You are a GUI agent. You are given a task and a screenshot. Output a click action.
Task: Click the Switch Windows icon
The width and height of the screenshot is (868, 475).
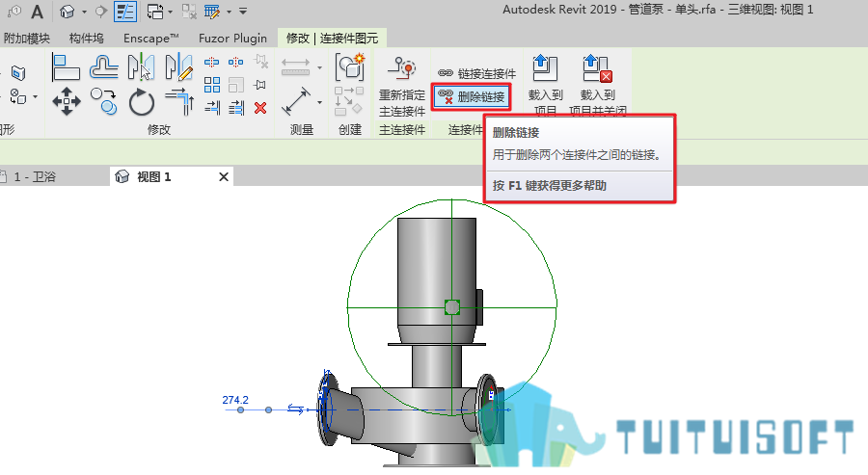155,11
